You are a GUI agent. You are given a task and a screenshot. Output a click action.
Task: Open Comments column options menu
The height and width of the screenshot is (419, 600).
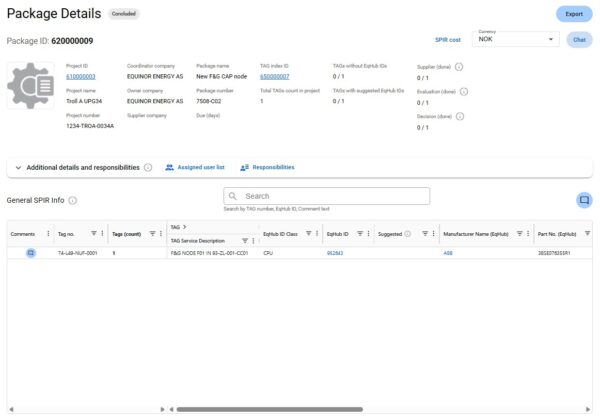[x=48, y=233]
